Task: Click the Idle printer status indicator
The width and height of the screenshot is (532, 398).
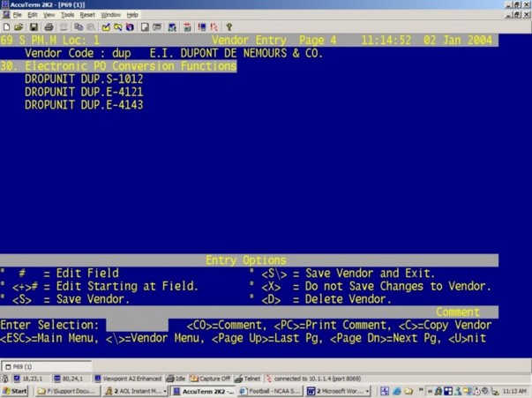Action: [176, 379]
